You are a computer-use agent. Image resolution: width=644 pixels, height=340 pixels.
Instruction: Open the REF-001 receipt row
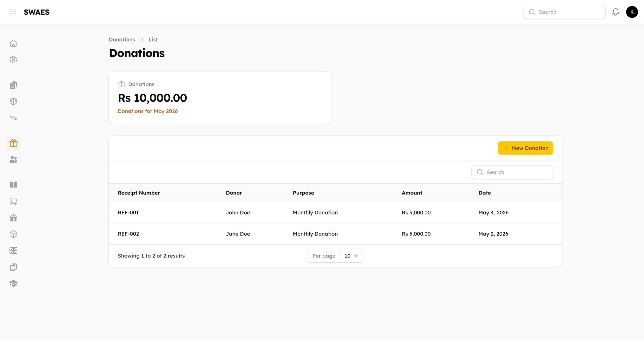[x=335, y=212]
